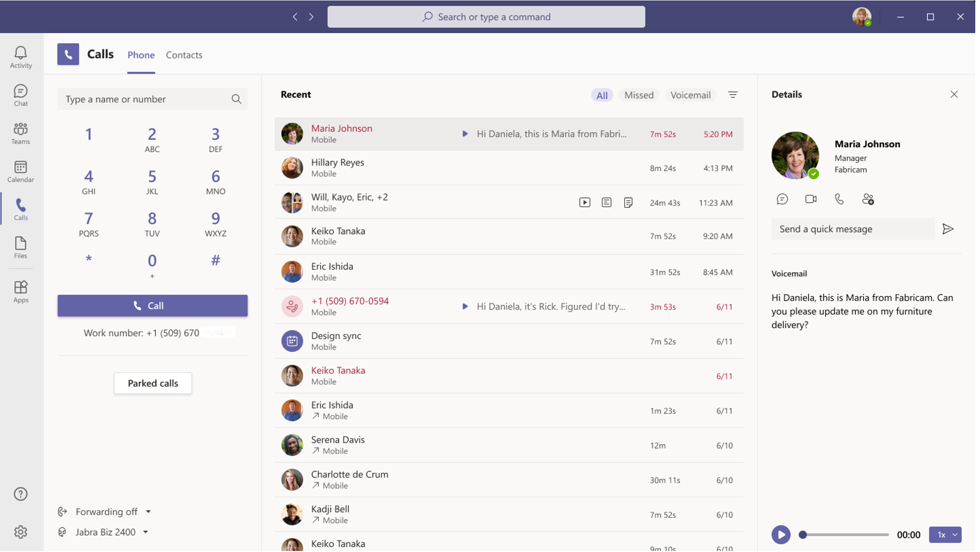980x552 pixels.
Task: Click the Parked calls button
Action: 153,382
